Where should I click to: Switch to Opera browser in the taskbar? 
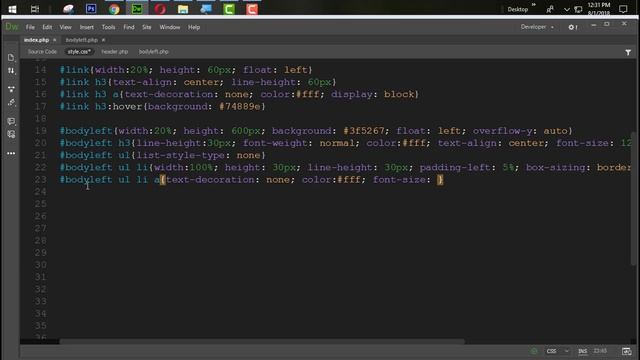pyautogui.click(x=160, y=9)
